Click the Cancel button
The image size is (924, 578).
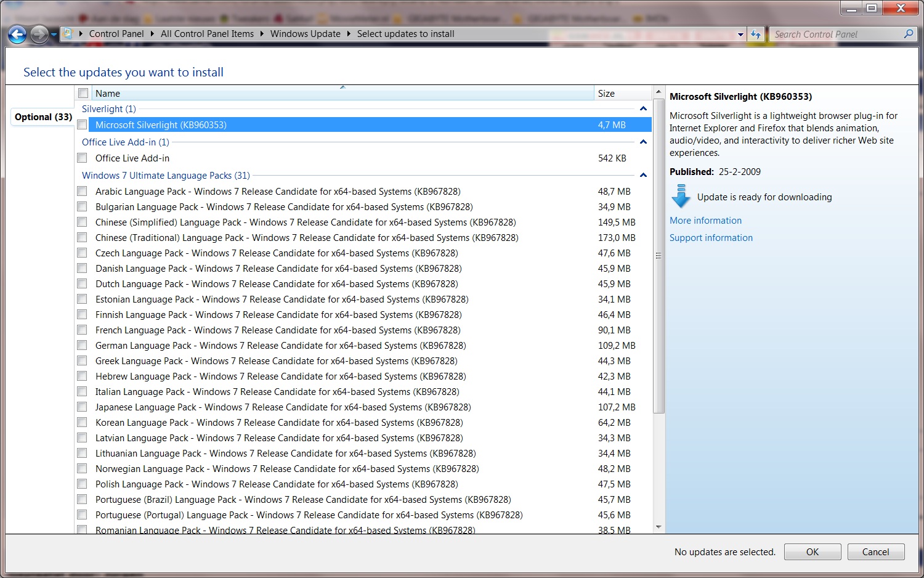pos(875,552)
